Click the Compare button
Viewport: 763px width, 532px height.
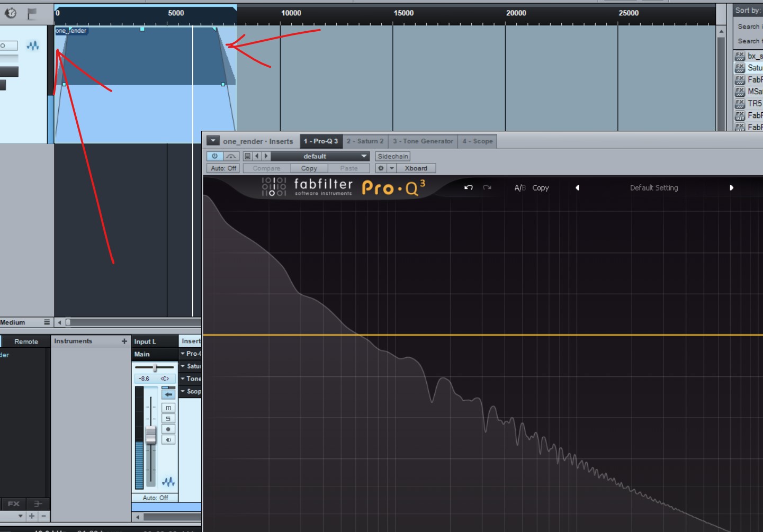pyautogui.click(x=266, y=168)
